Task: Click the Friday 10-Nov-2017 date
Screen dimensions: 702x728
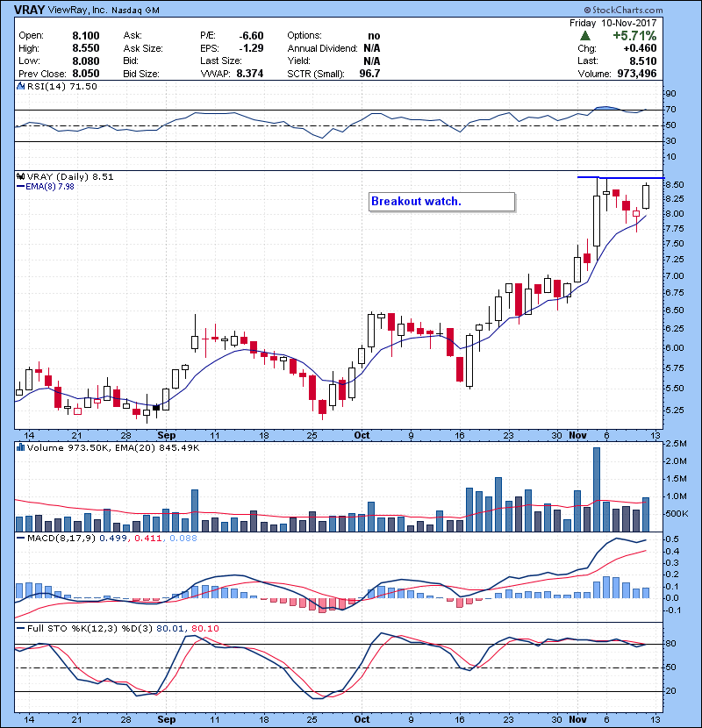Action: [x=613, y=23]
